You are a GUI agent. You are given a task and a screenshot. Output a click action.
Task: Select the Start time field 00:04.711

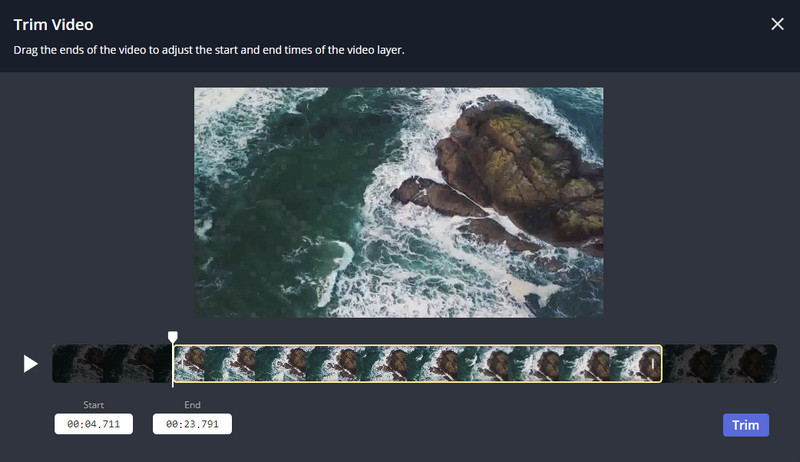point(93,424)
